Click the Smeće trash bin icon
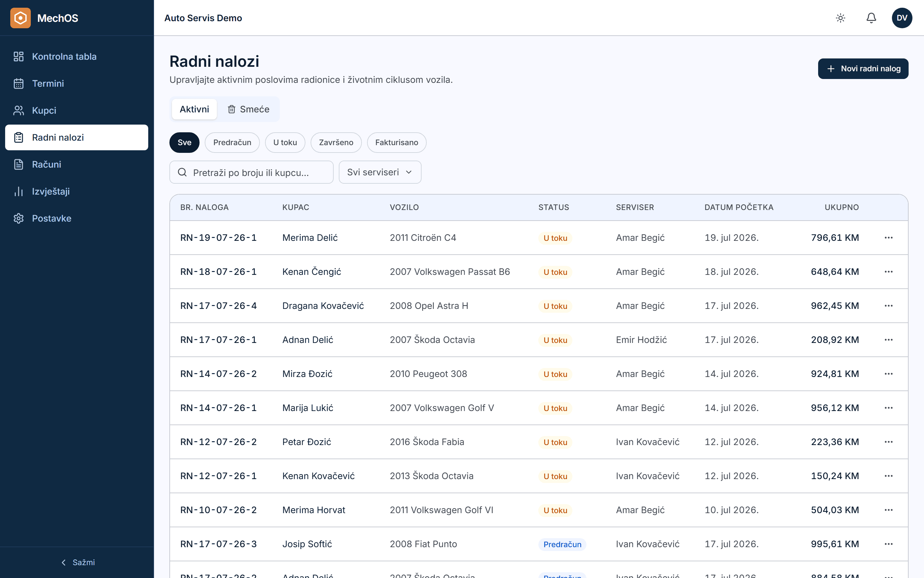Viewport: 924px width, 578px height. 231,109
